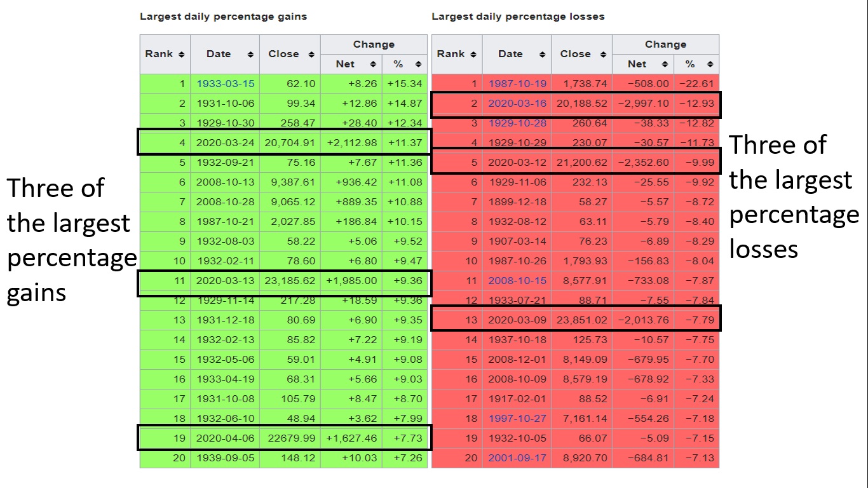Follow the 2020-03-16 losses link
The height and width of the screenshot is (488, 868).
click(x=517, y=104)
